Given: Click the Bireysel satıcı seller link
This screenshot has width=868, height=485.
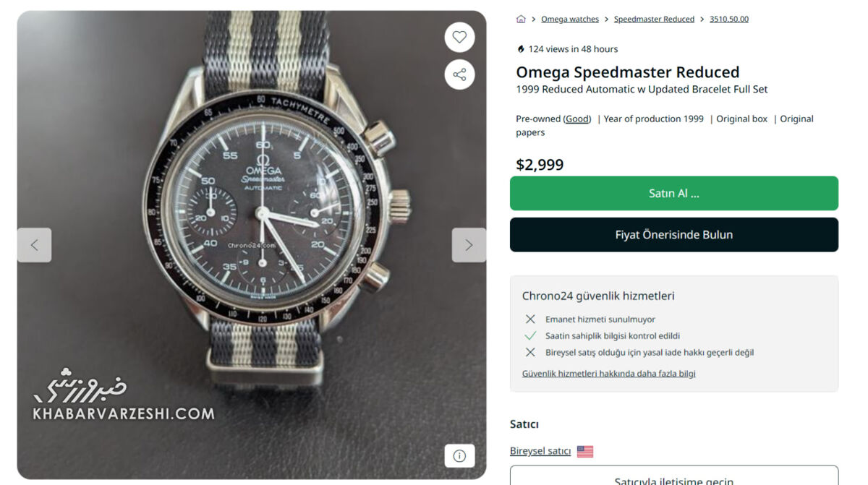Looking at the screenshot, I should coord(540,452).
